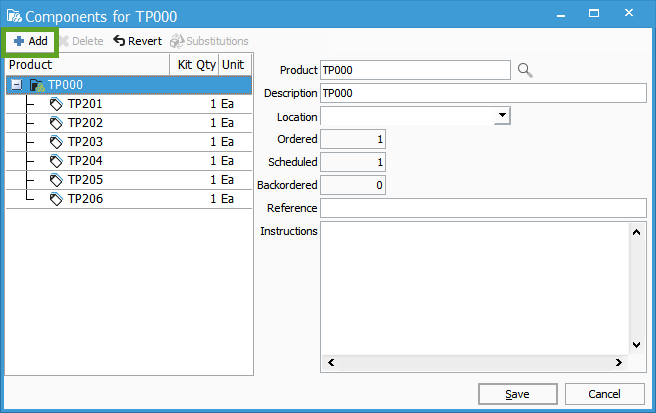The width and height of the screenshot is (656, 413).
Task: Select the TP203 component row
Action: (129, 142)
